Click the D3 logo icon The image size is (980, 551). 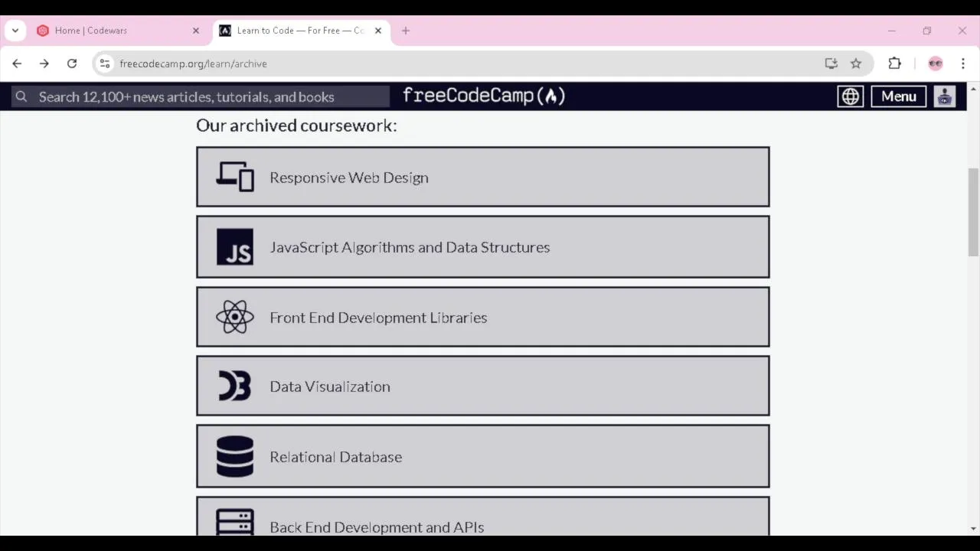click(x=234, y=386)
